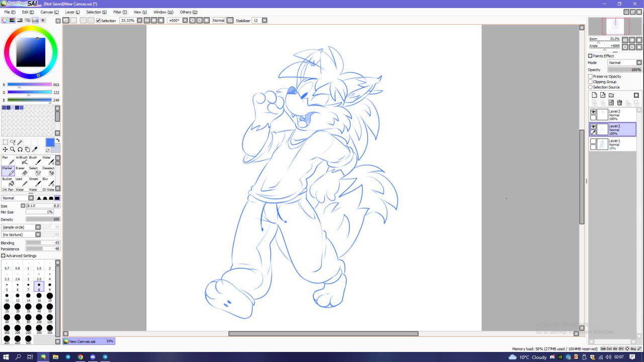Click the Eyedropper color picker tool
644x362 pixels.
(x=35, y=150)
